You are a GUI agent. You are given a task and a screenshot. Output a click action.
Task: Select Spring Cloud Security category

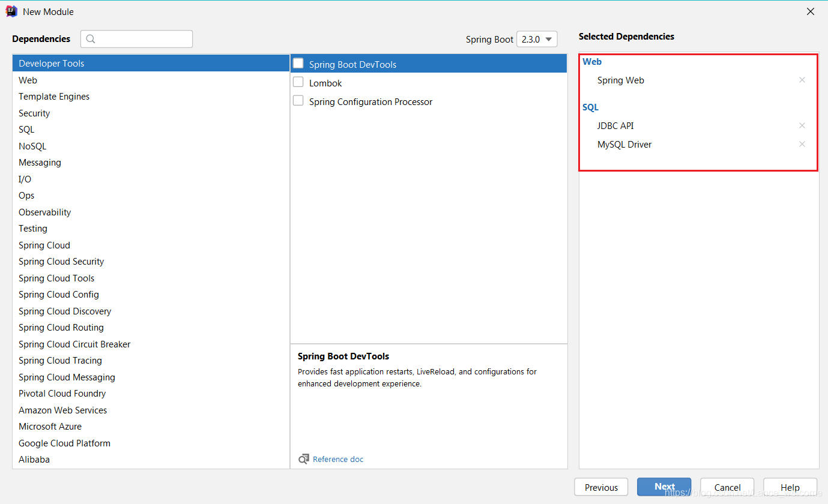151,262
